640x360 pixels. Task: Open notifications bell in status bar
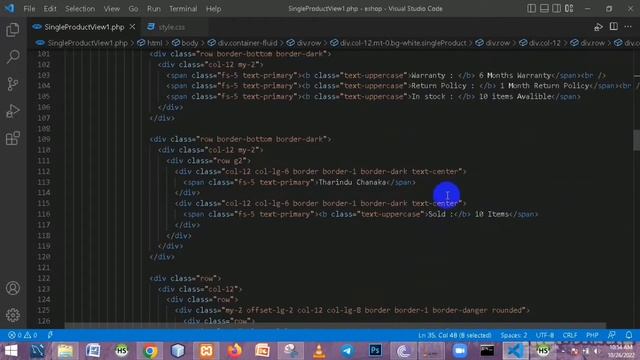629,335
